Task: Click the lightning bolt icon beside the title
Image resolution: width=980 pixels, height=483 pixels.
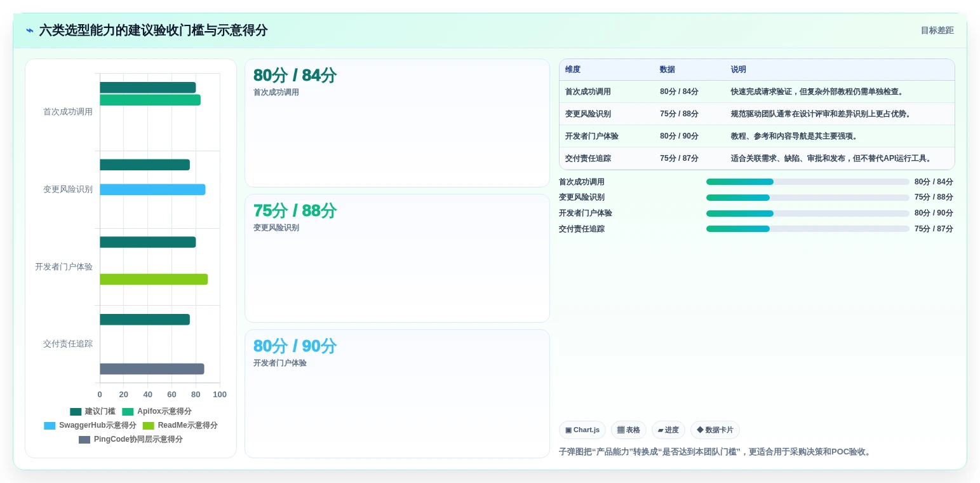Action: [30, 31]
